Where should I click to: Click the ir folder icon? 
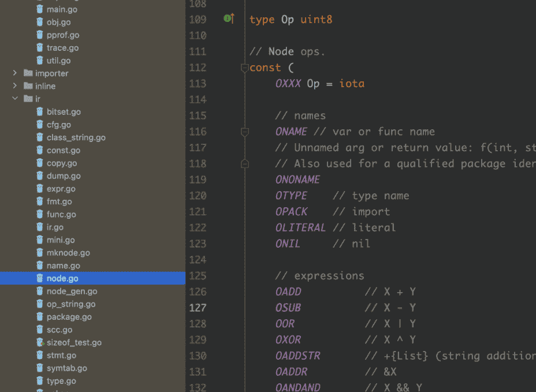28,99
